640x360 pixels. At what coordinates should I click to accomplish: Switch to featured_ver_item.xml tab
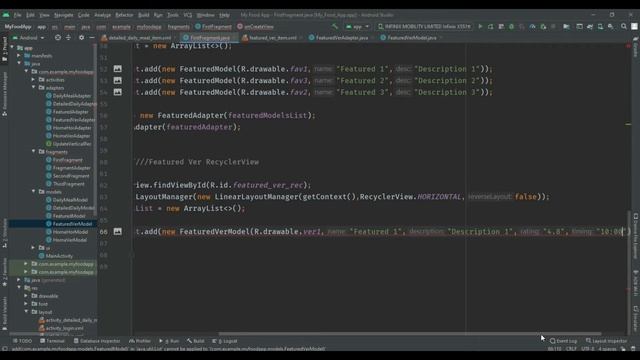coord(273,38)
